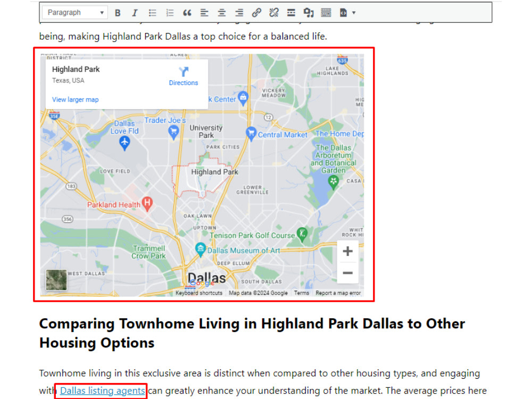The image size is (532, 399).
Task: Toggle bold formatting
Action: (x=118, y=13)
